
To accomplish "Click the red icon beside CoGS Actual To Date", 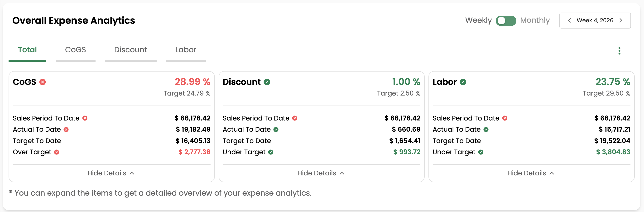I will tap(66, 130).
